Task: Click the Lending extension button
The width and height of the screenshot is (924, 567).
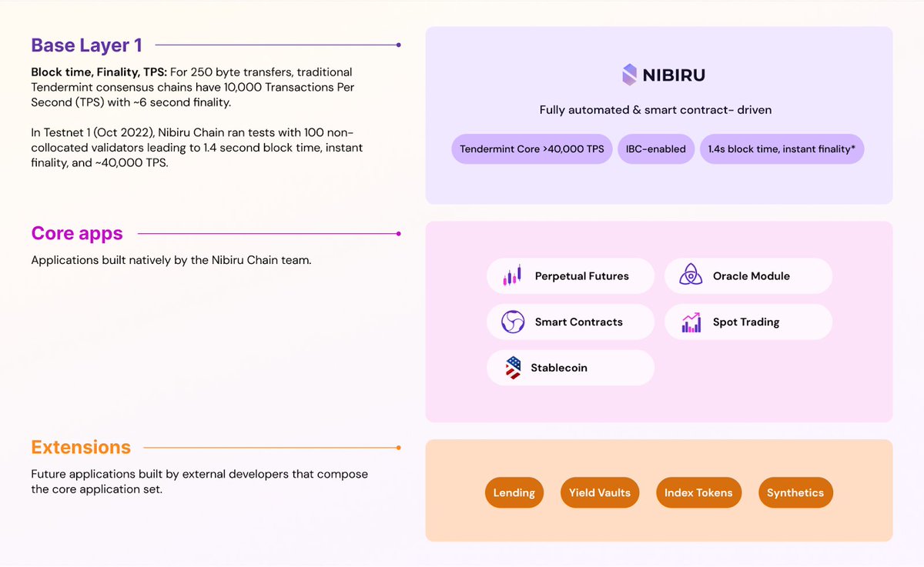Action: 514,492
